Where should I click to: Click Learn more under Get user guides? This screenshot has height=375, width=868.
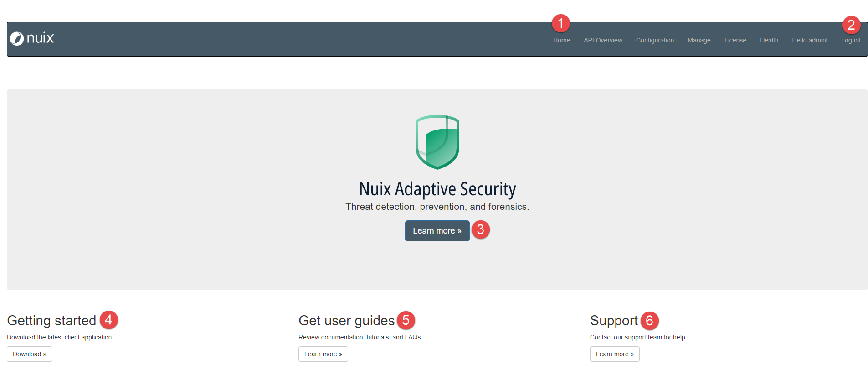323,354
